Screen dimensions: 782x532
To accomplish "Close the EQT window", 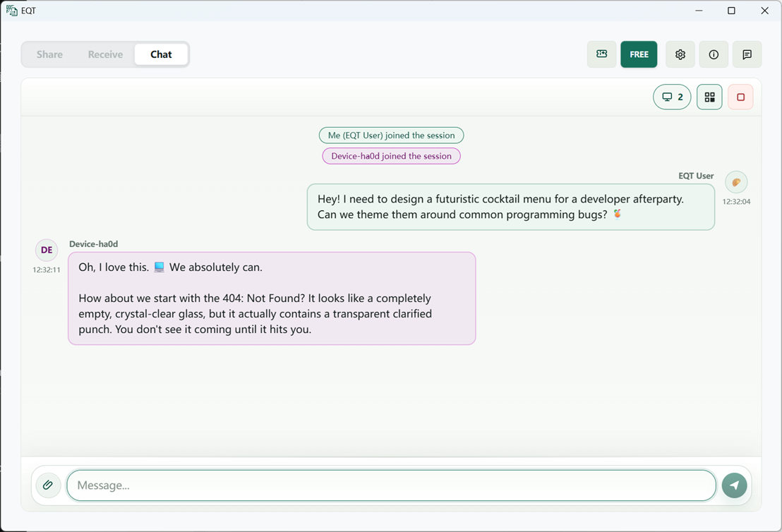I will coord(764,11).
